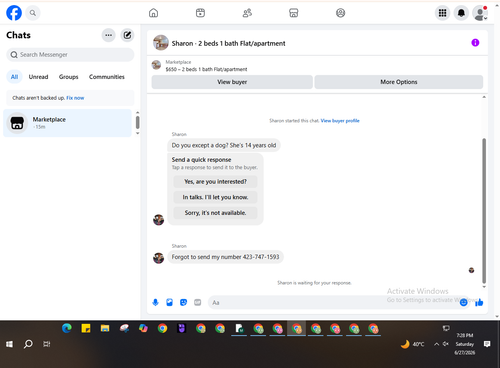Open the Facebook menu grid icon

[x=442, y=13]
